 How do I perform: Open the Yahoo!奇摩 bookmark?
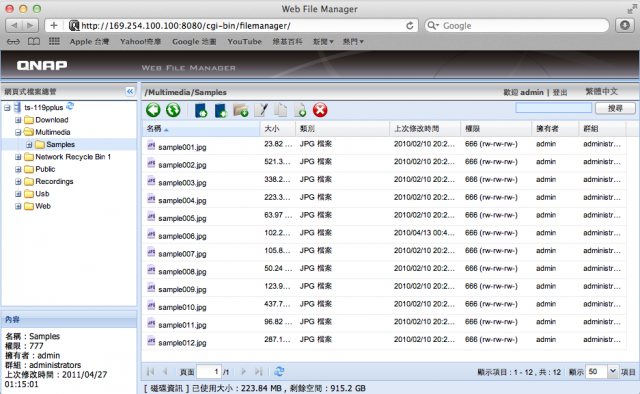pos(140,42)
